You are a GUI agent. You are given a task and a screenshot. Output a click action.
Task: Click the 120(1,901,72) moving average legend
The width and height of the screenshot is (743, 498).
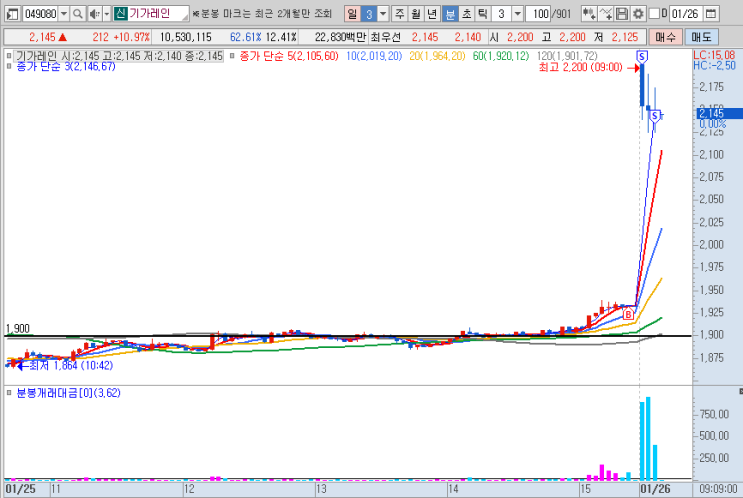coord(567,56)
